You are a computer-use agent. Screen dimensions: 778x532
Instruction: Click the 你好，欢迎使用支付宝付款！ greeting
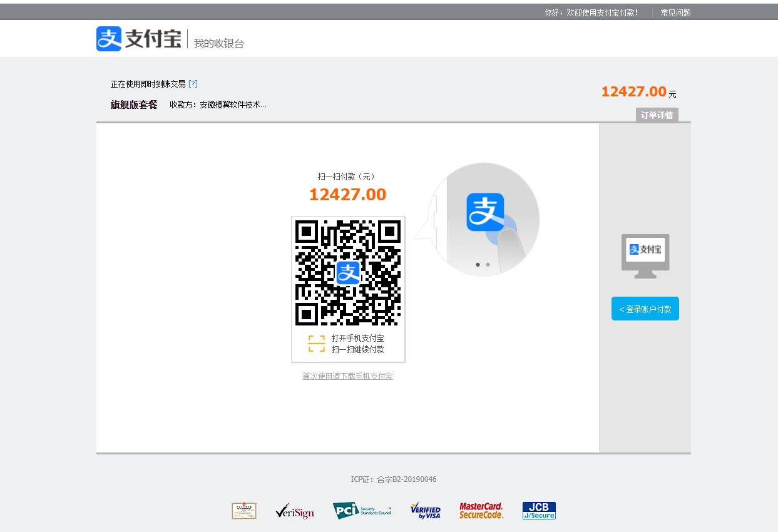(591, 13)
